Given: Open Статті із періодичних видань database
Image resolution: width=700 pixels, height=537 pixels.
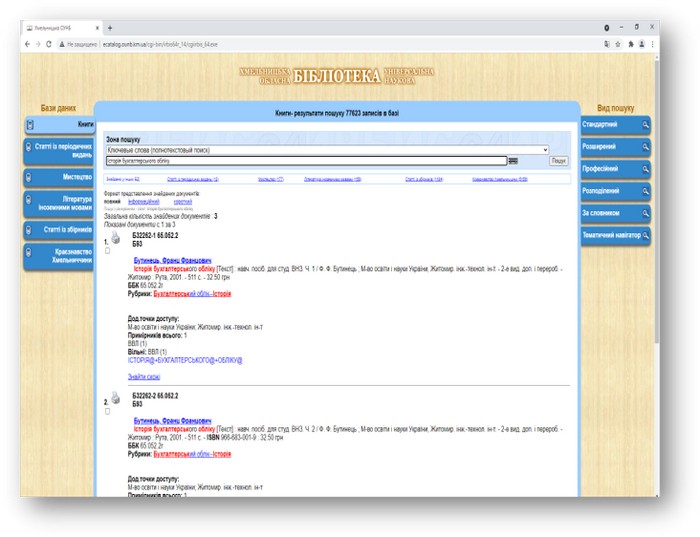Looking at the screenshot, I should pyautogui.click(x=62, y=151).
